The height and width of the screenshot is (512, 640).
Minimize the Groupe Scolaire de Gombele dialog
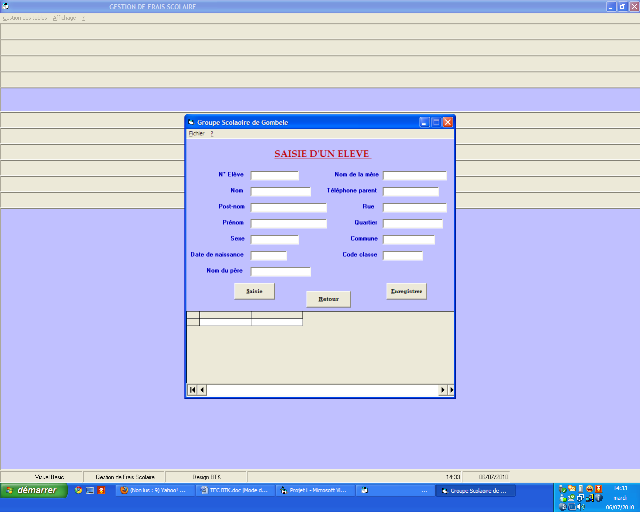point(424,122)
